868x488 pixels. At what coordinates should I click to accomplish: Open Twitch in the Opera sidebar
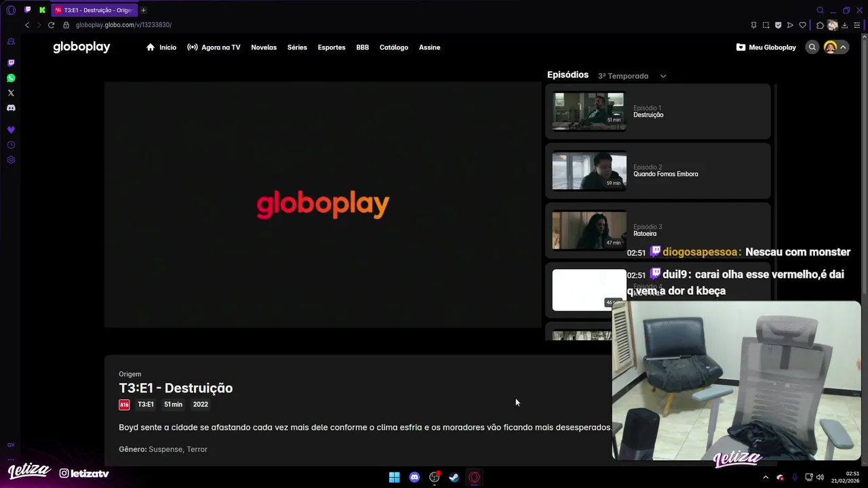click(x=11, y=63)
